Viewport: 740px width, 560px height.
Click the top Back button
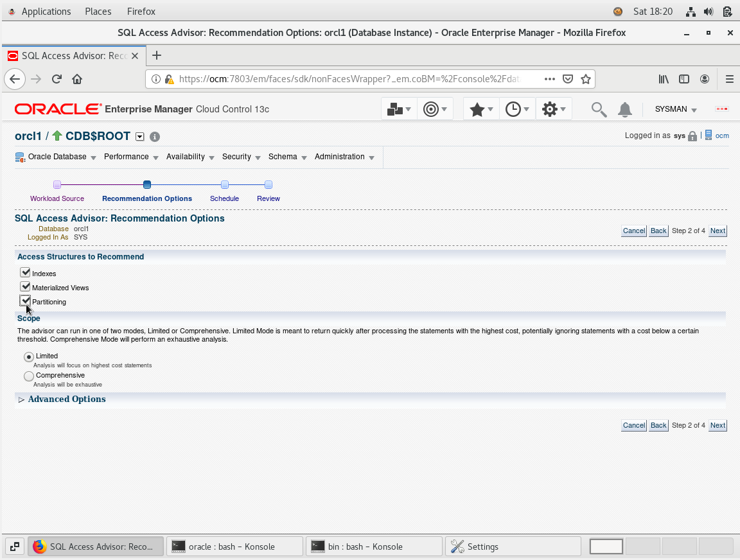click(658, 231)
